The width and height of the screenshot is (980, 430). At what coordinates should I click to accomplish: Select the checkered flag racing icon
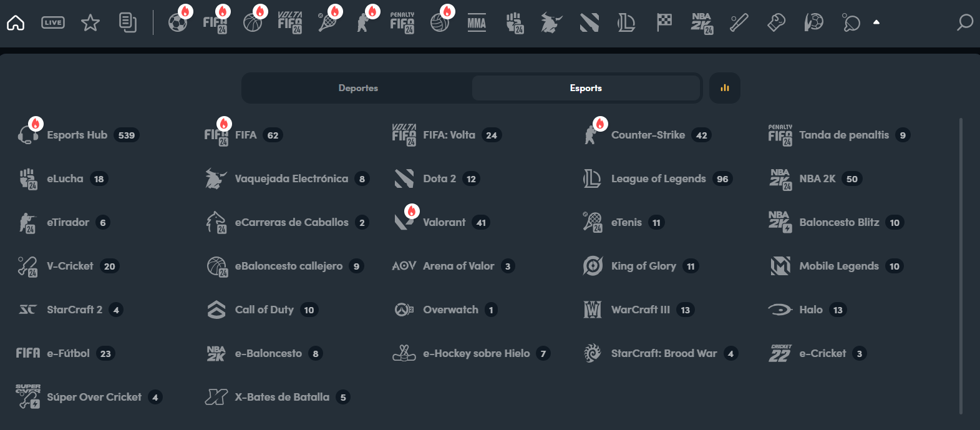click(x=664, y=23)
